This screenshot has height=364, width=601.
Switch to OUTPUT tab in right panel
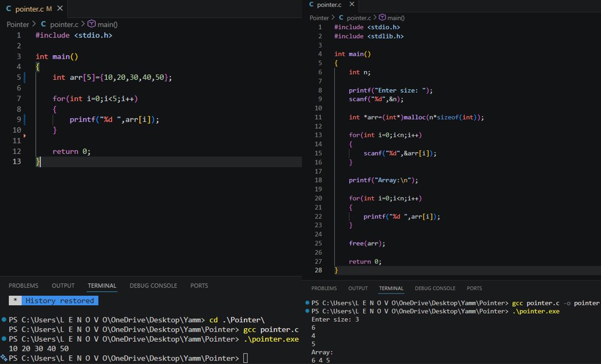[358, 288]
